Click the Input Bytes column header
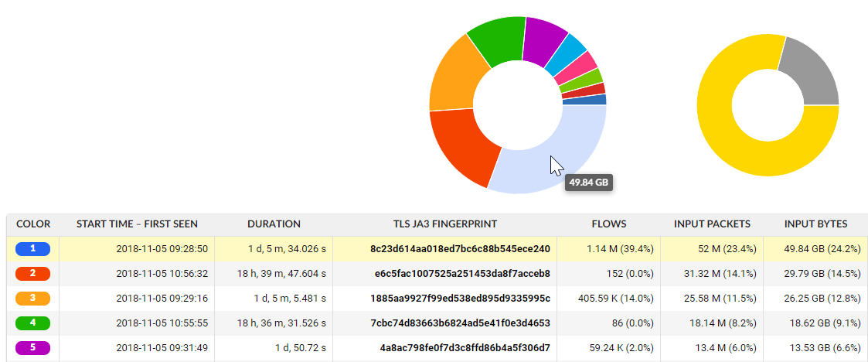Viewport: 868px width, 362px height. (x=815, y=224)
